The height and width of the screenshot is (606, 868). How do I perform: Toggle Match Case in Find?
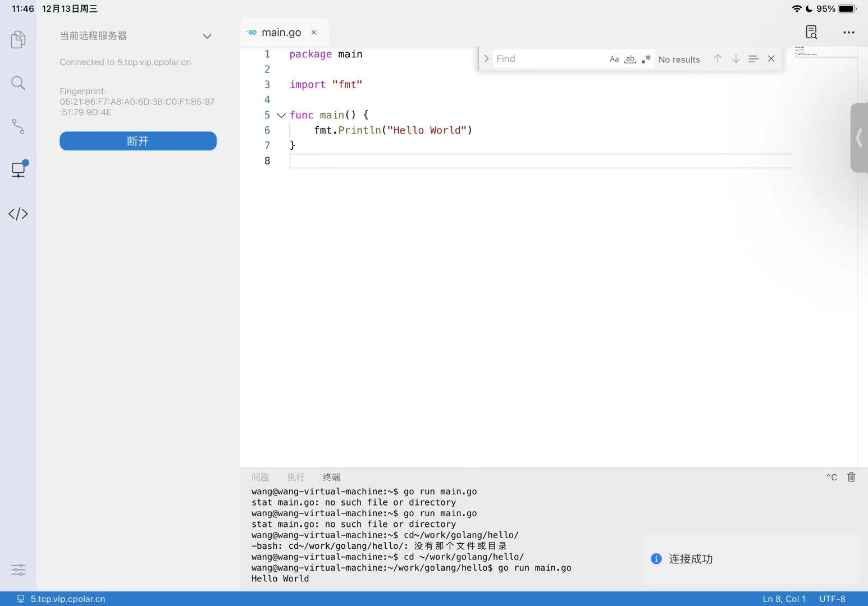(x=614, y=59)
